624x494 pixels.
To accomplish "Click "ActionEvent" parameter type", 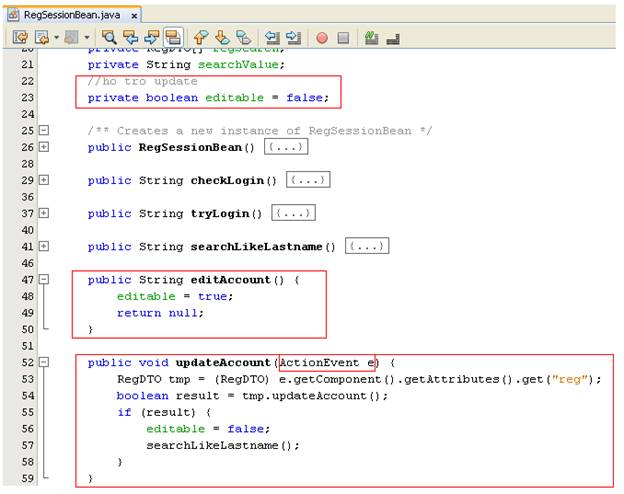I will coord(319,363).
